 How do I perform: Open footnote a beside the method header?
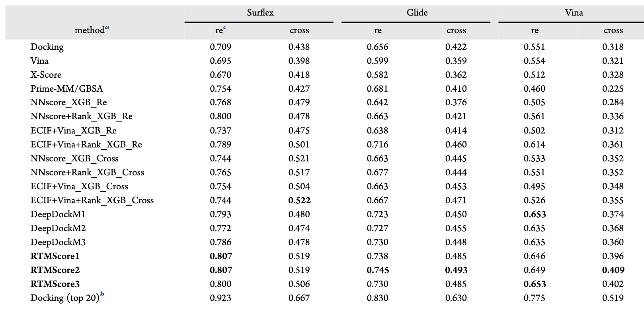107,27
